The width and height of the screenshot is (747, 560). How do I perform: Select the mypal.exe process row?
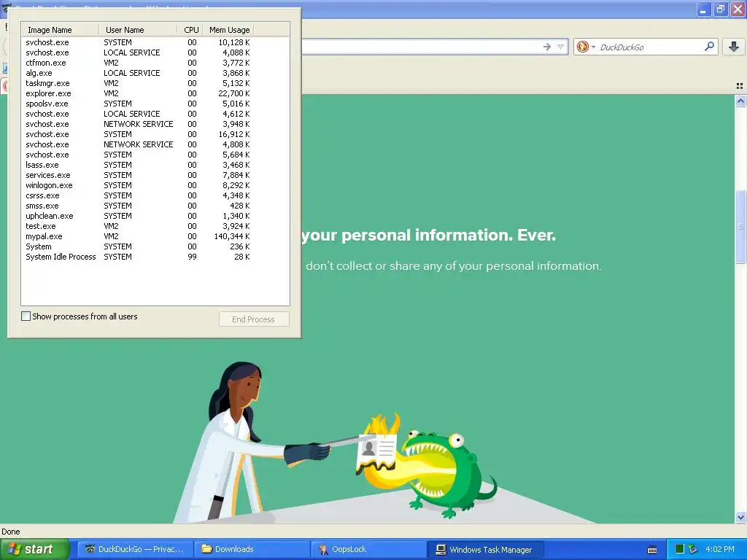pos(138,236)
